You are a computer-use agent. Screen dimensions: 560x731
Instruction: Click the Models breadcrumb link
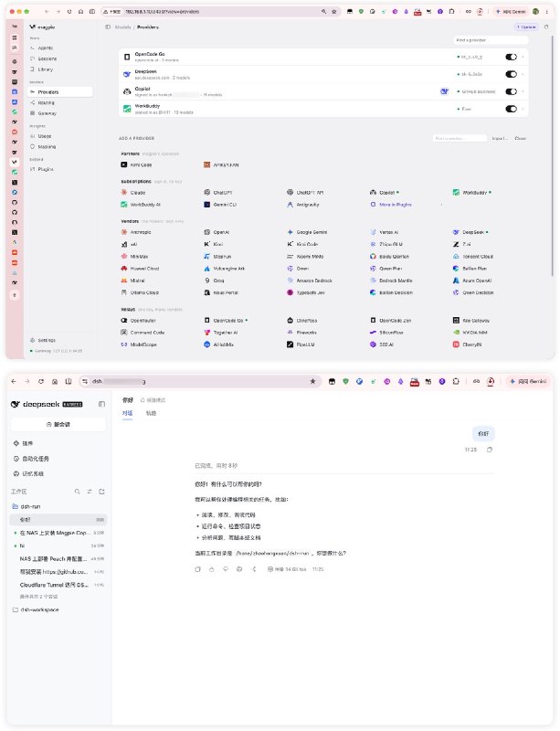123,27
